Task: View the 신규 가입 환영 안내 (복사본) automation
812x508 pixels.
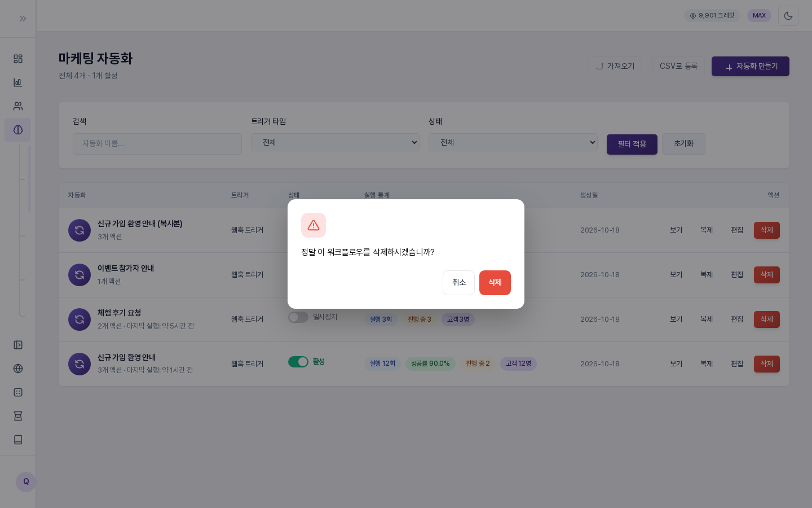Action: click(x=676, y=230)
